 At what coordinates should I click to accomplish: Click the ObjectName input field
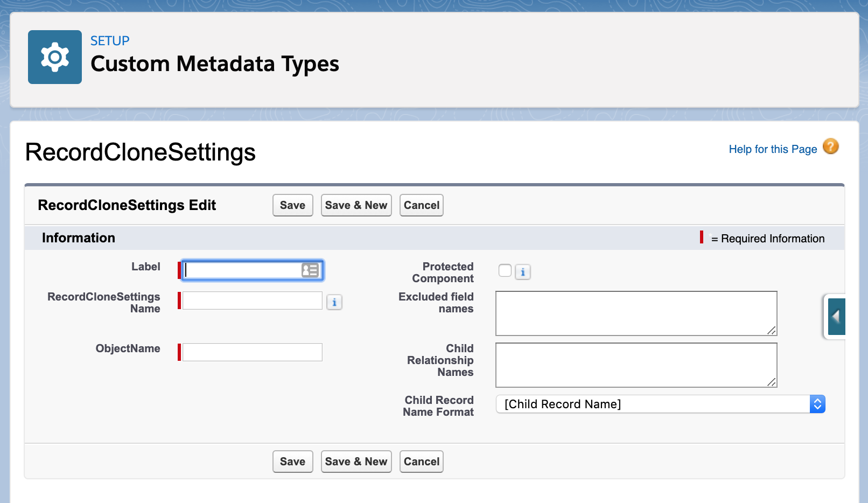click(x=252, y=352)
